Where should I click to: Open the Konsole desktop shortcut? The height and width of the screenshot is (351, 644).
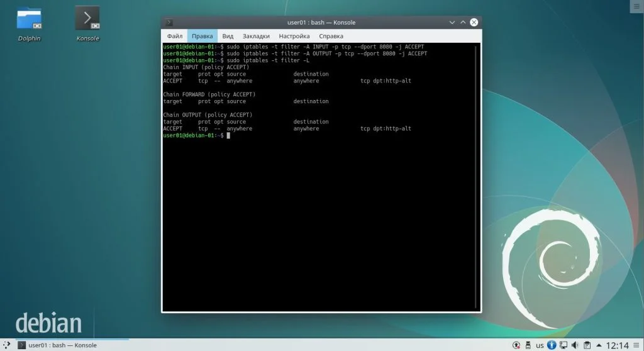pyautogui.click(x=87, y=25)
